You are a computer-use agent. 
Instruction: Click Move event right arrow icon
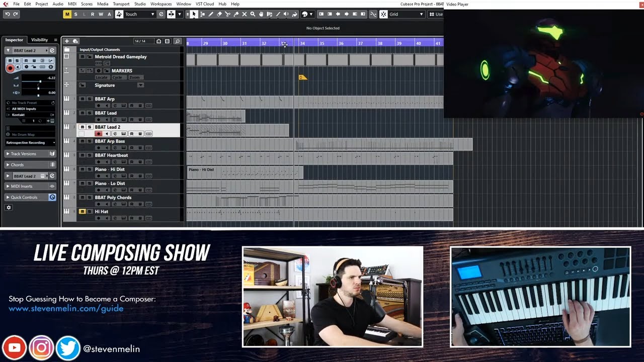point(346,14)
